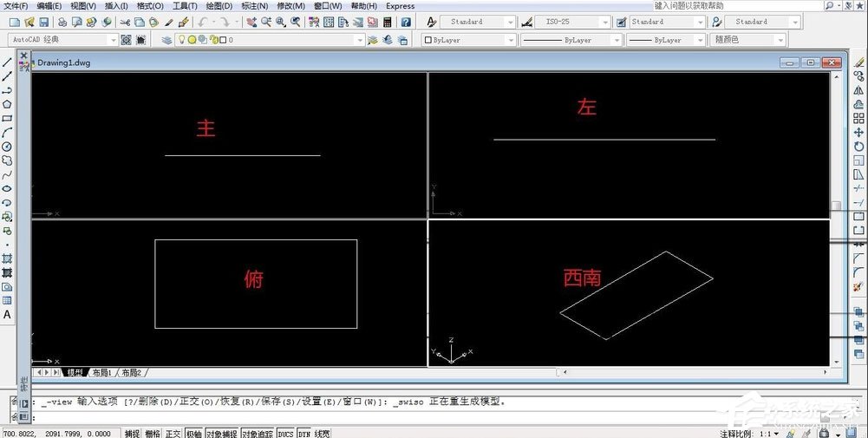Select the Rectangle draw tool
Screen dimensions: 868x438
pos(7,119)
